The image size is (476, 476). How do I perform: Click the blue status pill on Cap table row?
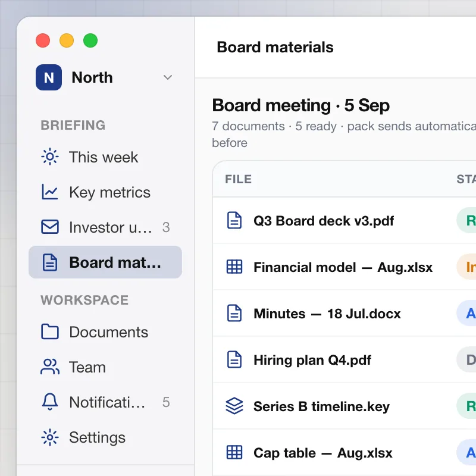coord(466,453)
